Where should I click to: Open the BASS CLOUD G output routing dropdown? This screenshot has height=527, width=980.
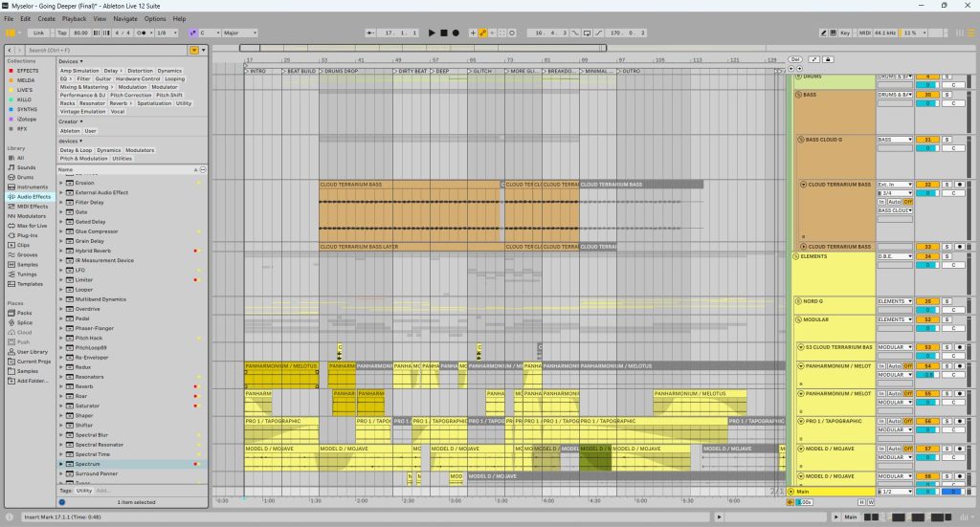coord(895,140)
